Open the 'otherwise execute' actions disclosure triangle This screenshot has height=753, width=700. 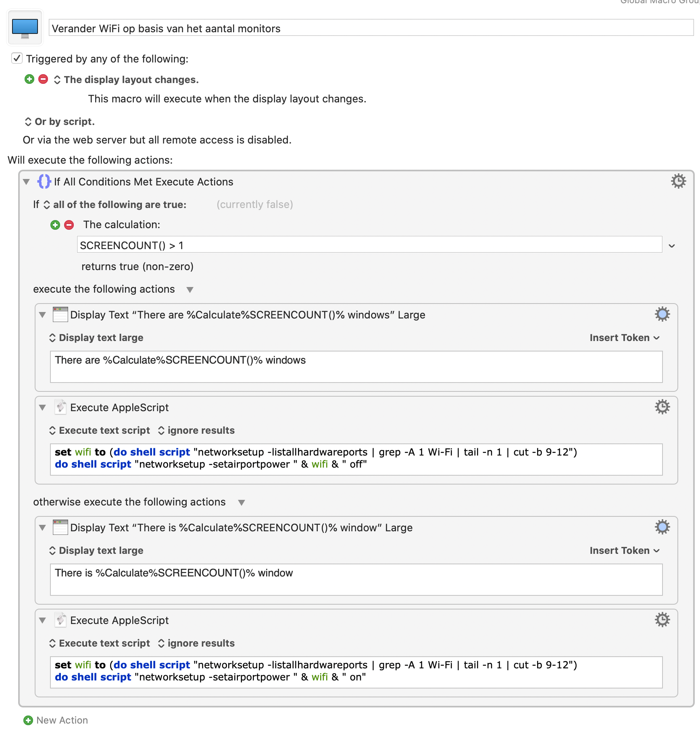[242, 502]
